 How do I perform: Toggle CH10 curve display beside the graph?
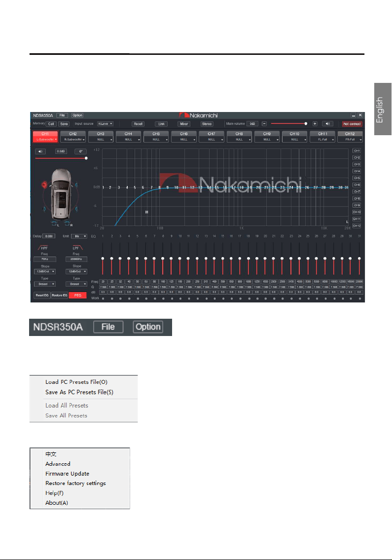point(356,212)
